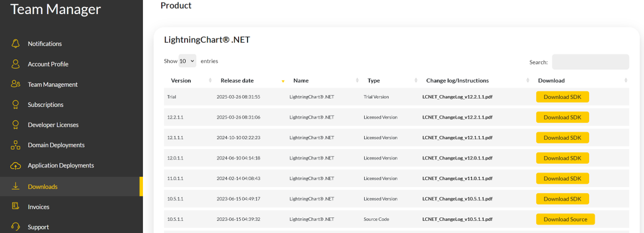The image size is (644, 233).
Task: Download SDK for version 12.0.1.1
Action: tap(562, 158)
